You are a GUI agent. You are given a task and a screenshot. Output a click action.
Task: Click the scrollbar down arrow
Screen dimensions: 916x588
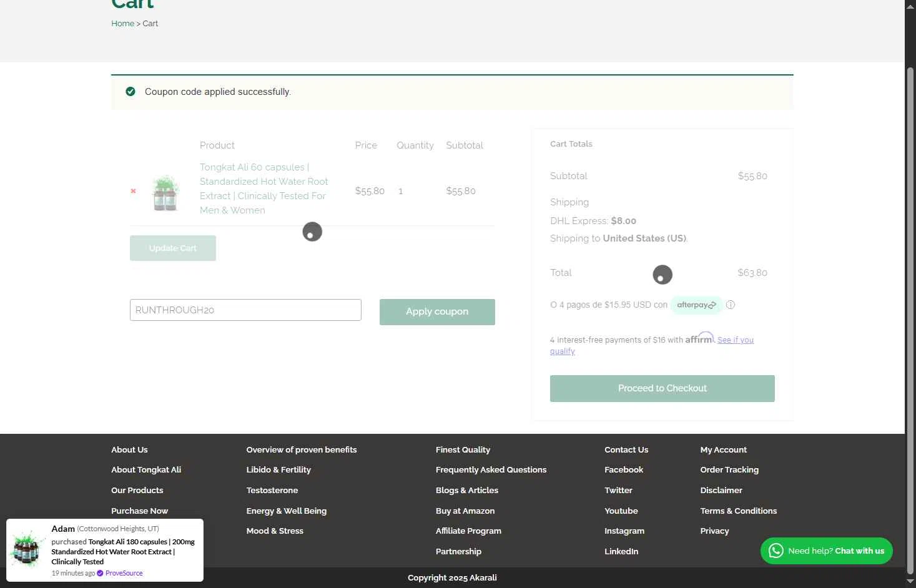[x=910, y=582]
